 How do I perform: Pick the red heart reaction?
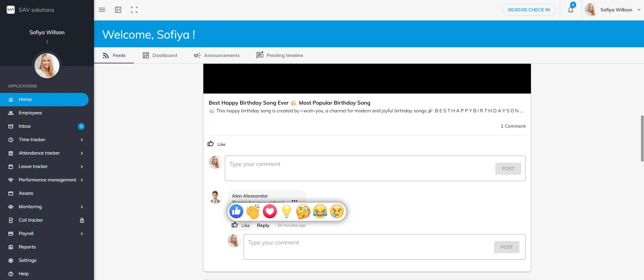(x=270, y=212)
